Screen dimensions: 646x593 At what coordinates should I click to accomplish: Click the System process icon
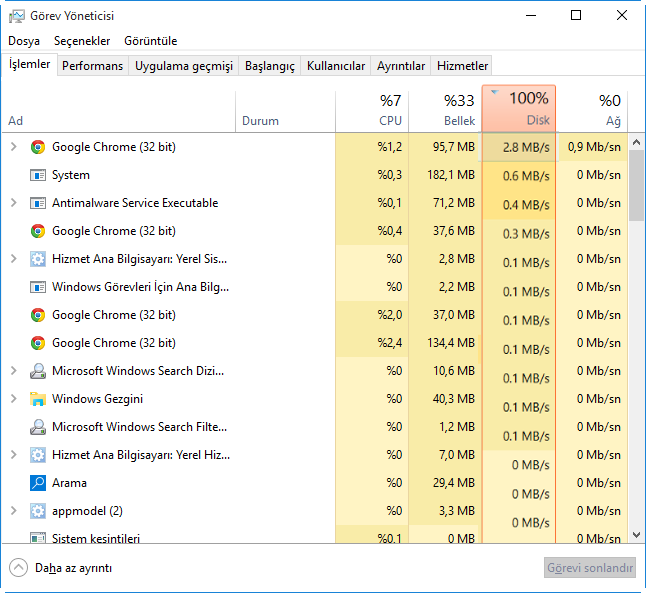(x=38, y=175)
